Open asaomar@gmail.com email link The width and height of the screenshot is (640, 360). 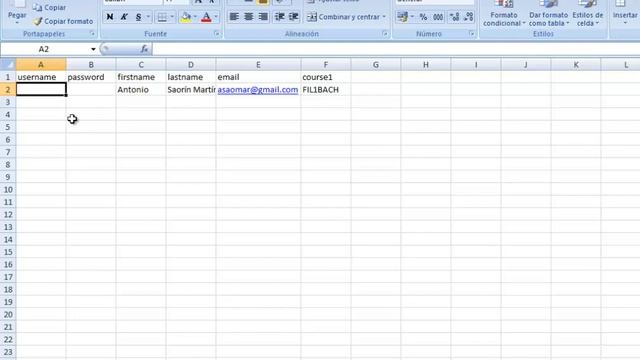[x=258, y=89]
